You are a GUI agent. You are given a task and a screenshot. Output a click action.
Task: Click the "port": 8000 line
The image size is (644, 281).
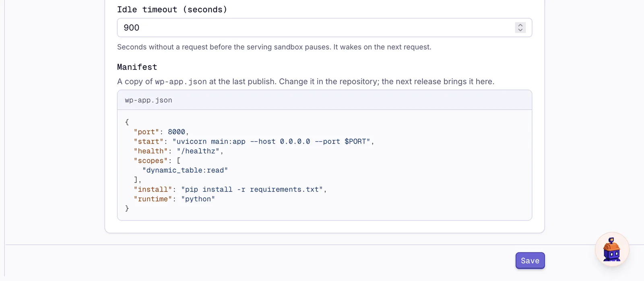tap(161, 132)
